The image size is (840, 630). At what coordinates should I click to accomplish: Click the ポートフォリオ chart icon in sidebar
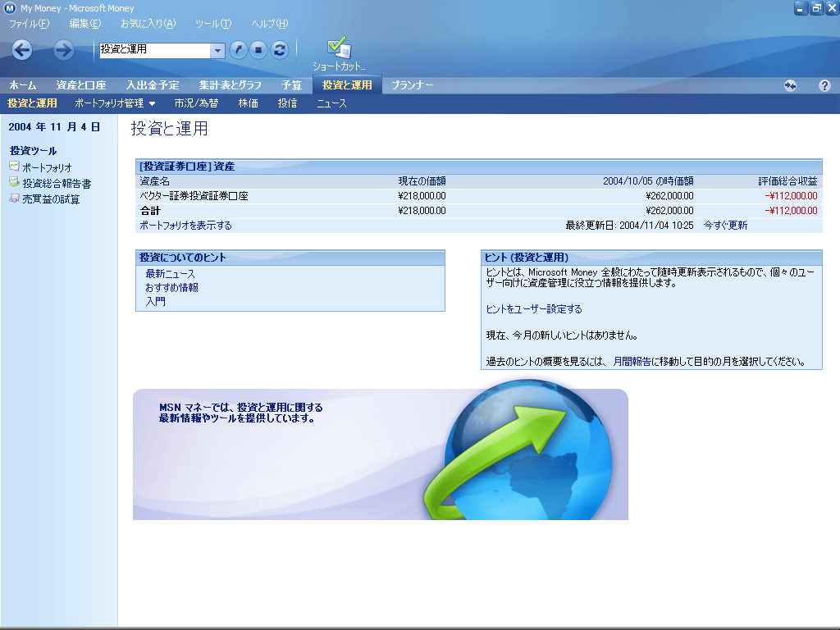tap(14, 167)
